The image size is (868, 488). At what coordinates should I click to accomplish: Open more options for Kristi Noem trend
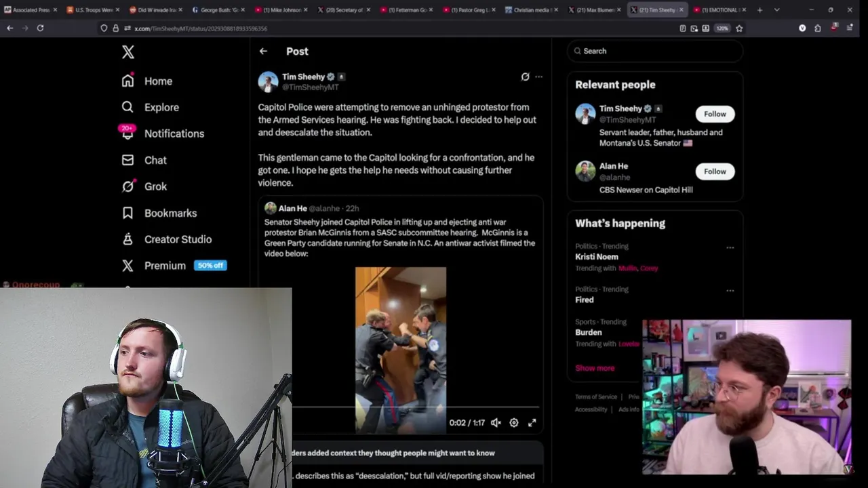[730, 247]
